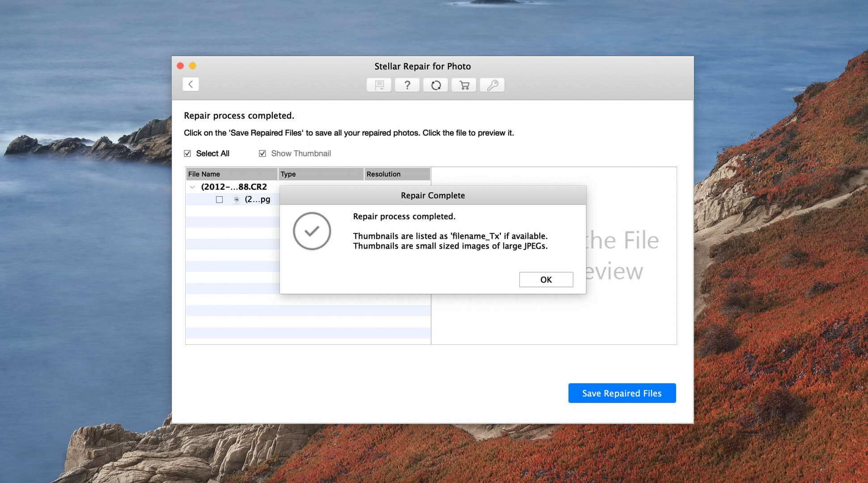Go back using the back arrow
The height and width of the screenshot is (483, 868).
(191, 84)
